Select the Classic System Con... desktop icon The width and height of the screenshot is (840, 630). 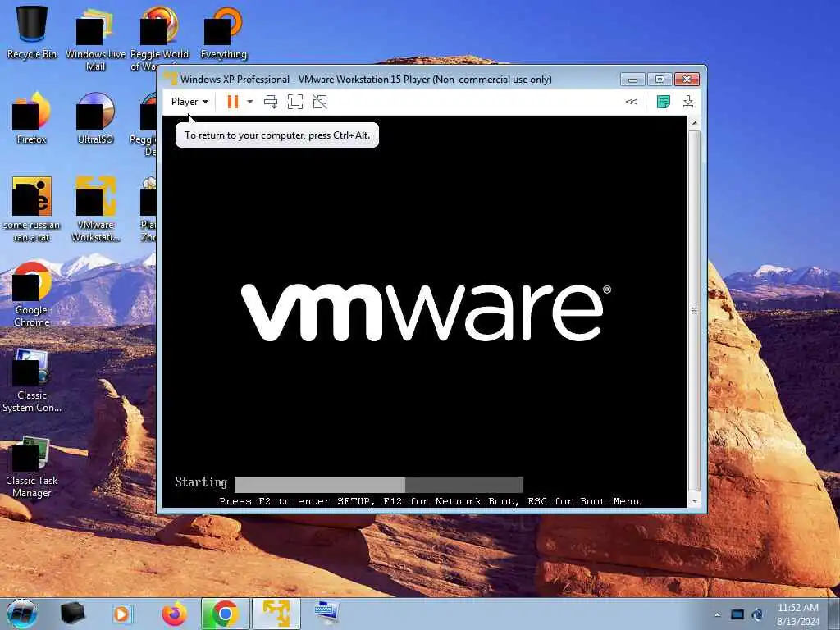click(32, 380)
